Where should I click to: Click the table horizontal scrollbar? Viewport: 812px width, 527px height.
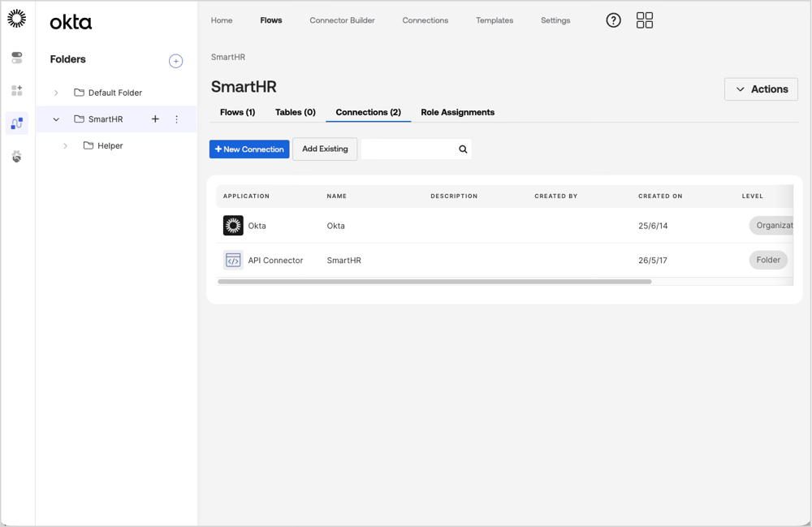(x=434, y=282)
